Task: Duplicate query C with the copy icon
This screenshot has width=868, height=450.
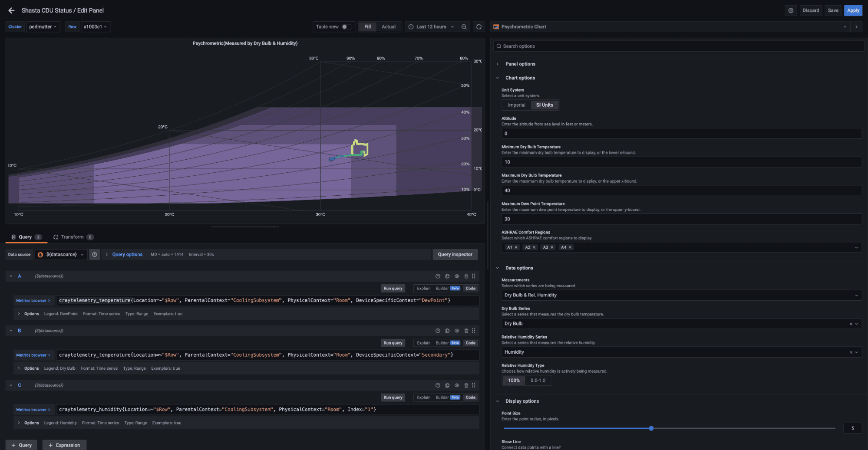Action: pyautogui.click(x=447, y=385)
